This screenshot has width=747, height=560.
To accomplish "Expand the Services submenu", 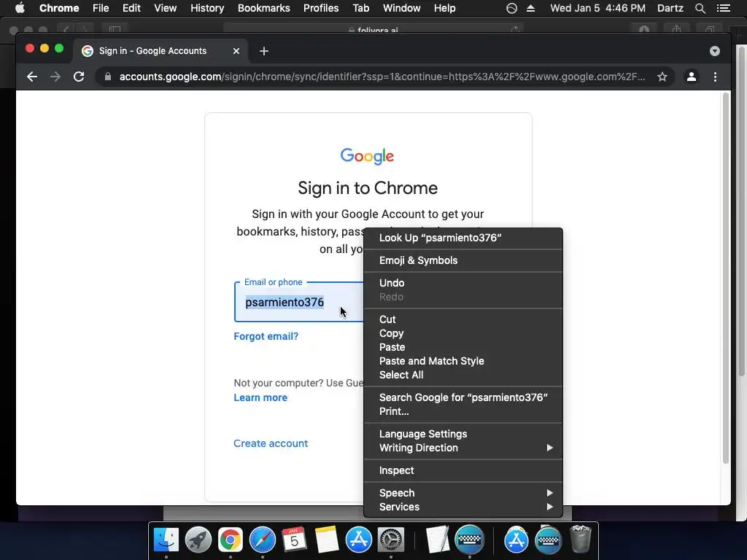I will tap(462, 507).
